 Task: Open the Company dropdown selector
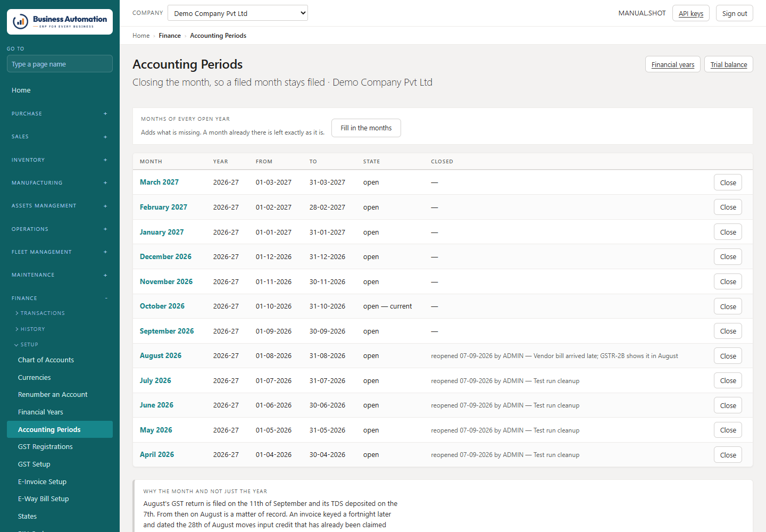coord(238,13)
